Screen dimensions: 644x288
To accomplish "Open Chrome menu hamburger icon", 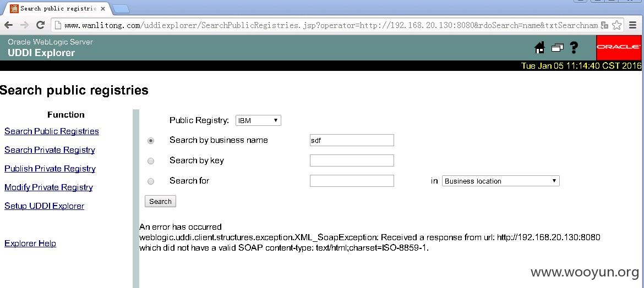I will coord(633,25).
